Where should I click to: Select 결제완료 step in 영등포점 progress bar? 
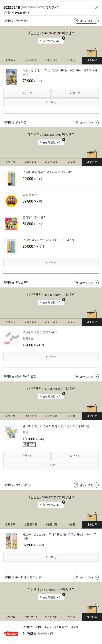pyautogui.click(x=10, y=162)
